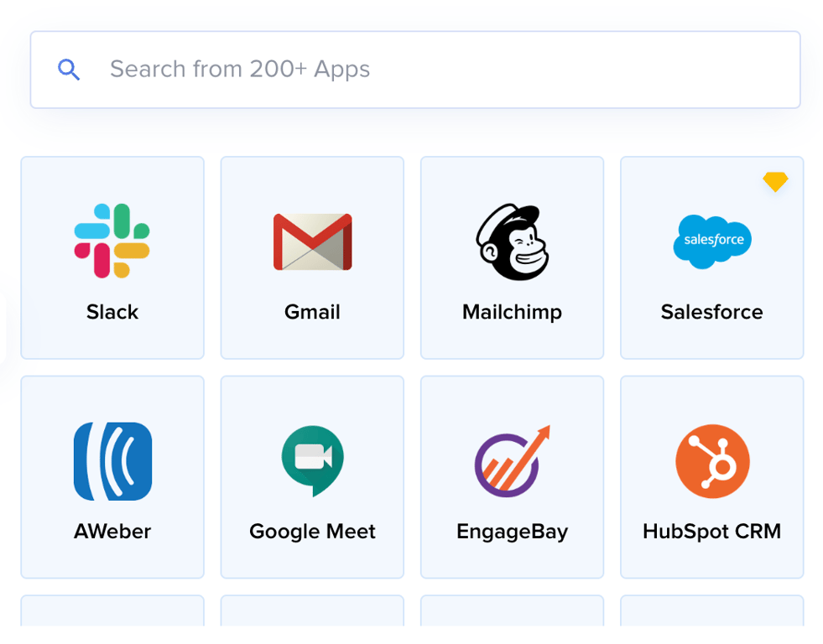Choose the Gmail envelope icon
Viewport: 823px width, 644px height.
click(312, 242)
